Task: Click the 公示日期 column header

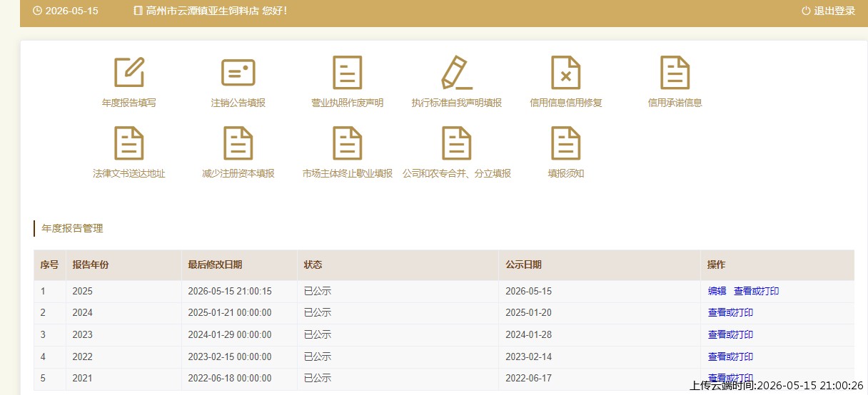Action: pyautogui.click(x=523, y=265)
